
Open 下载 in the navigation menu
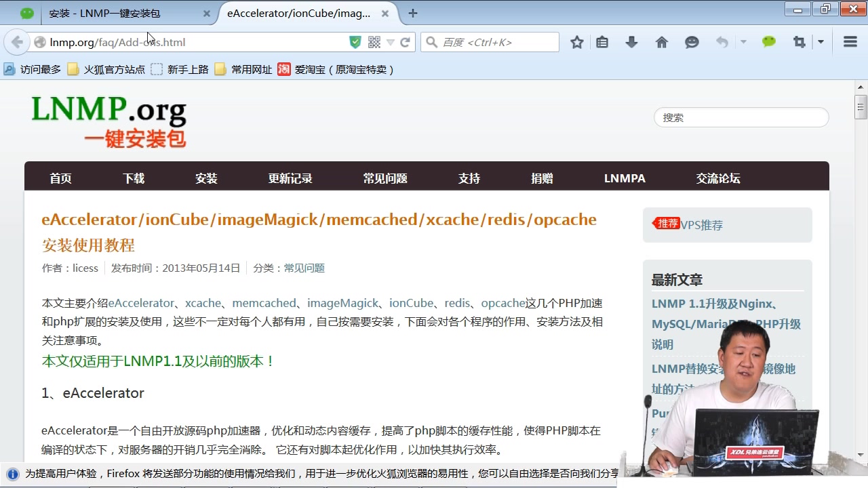134,178
